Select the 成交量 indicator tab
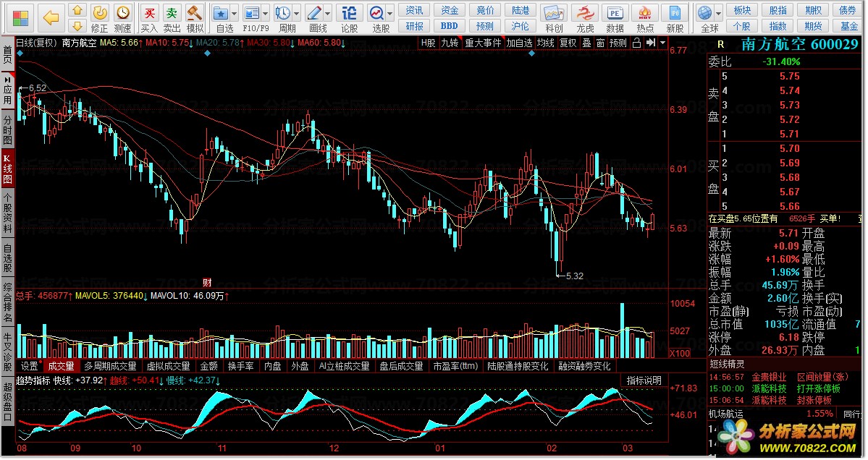Viewport: 868px width, 460px height. tap(61, 366)
